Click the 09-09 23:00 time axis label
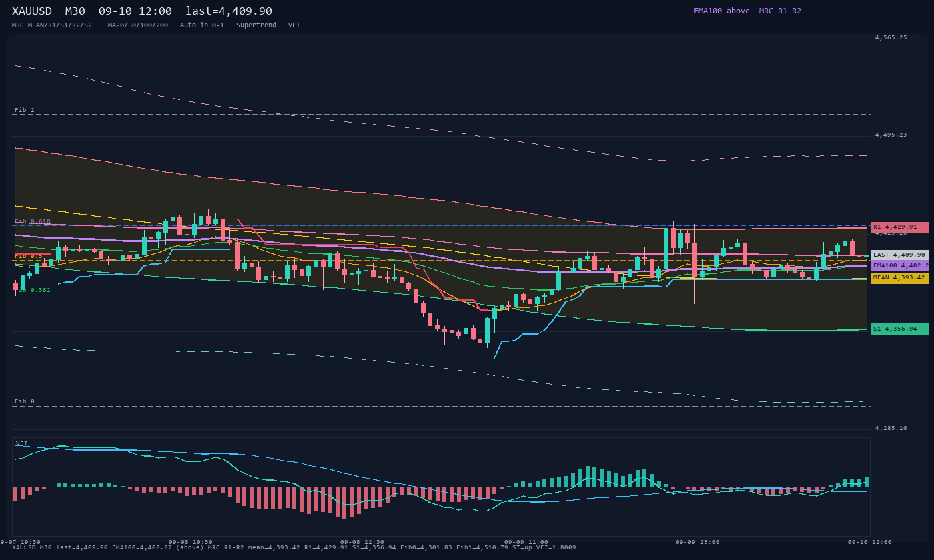This screenshot has height=560, width=934. [698, 542]
